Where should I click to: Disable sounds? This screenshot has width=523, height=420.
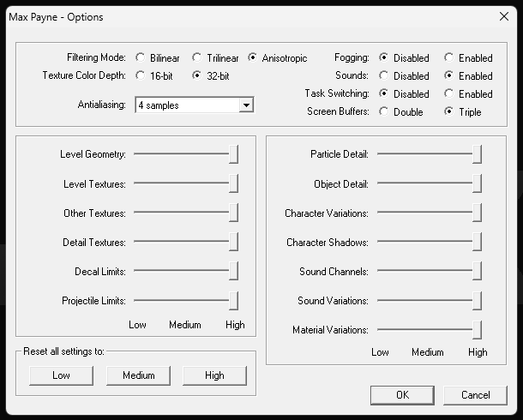(x=383, y=76)
